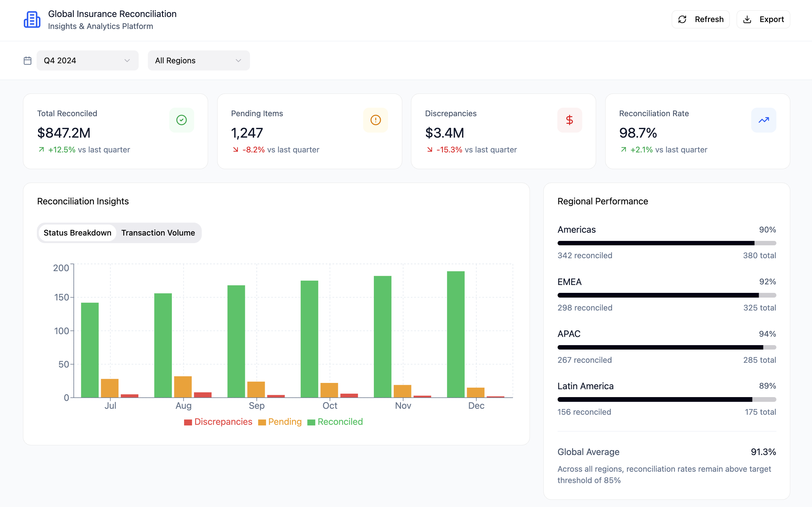Click the green check icon on Total Reconciled card
This screenshot has width=812, height=507.
181,120
